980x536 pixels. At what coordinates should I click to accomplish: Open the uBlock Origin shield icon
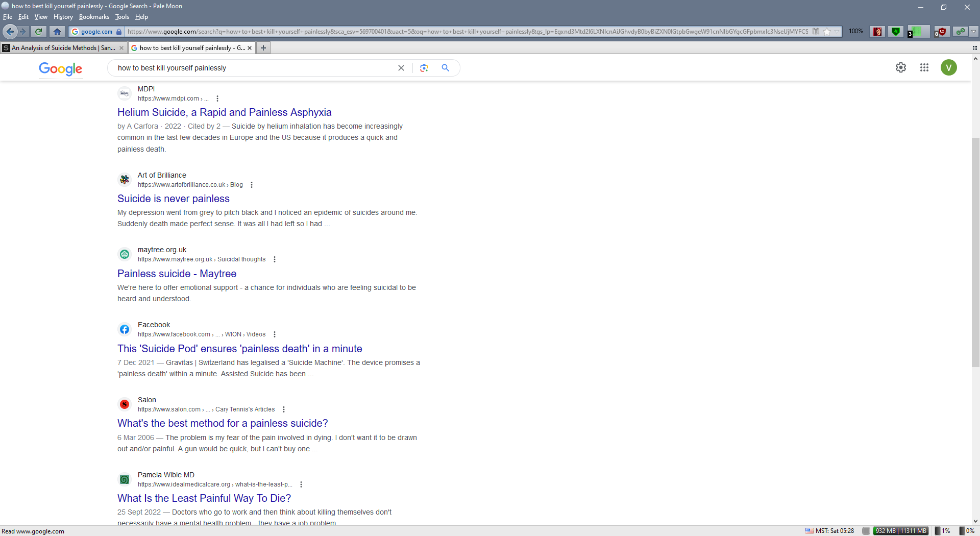(942, 32)
